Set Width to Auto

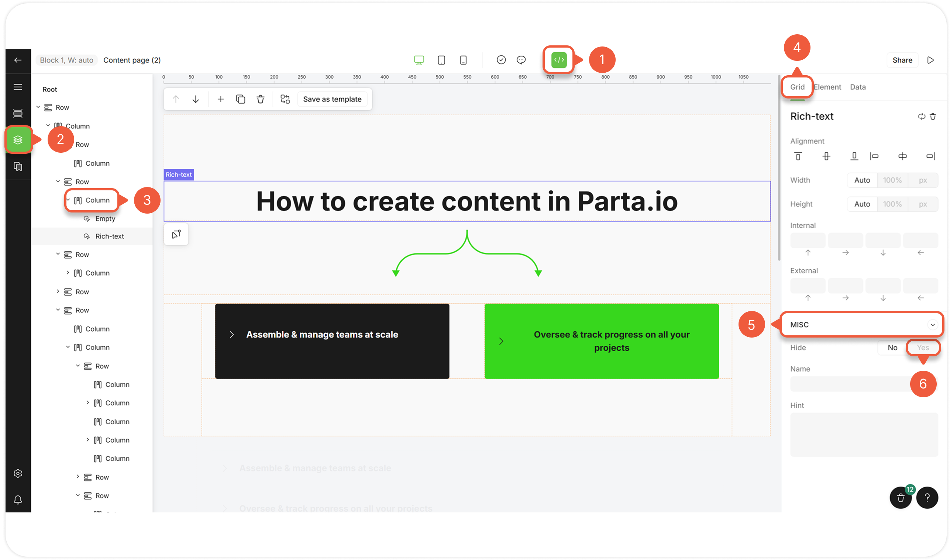coord(862,180)
